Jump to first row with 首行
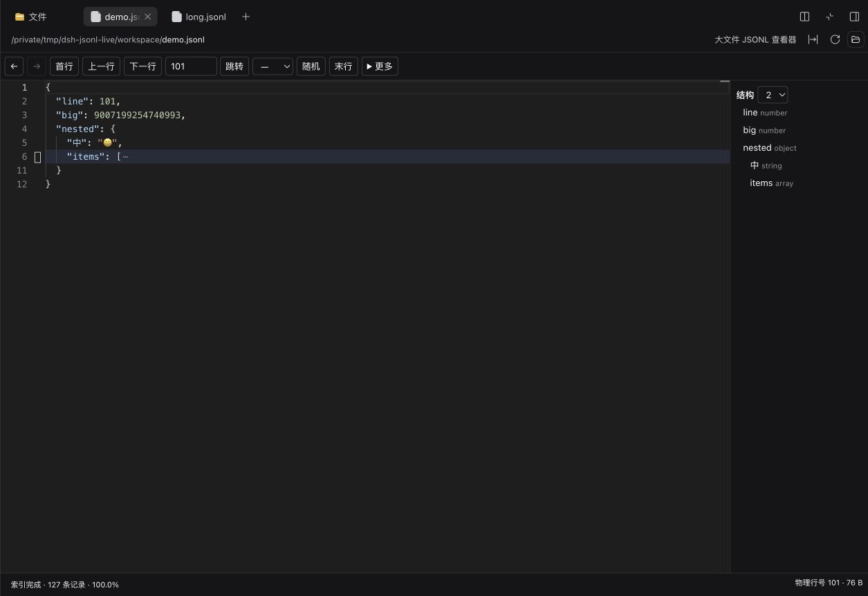The image size is (868, 596). [64, 66]
